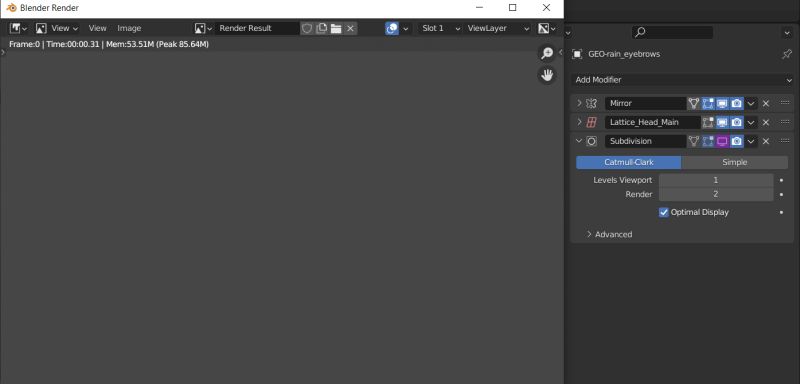Viewport: 800px width, 384px height.
Task: Click the Mirror modifier drag handle
Action: click(785, 103)
